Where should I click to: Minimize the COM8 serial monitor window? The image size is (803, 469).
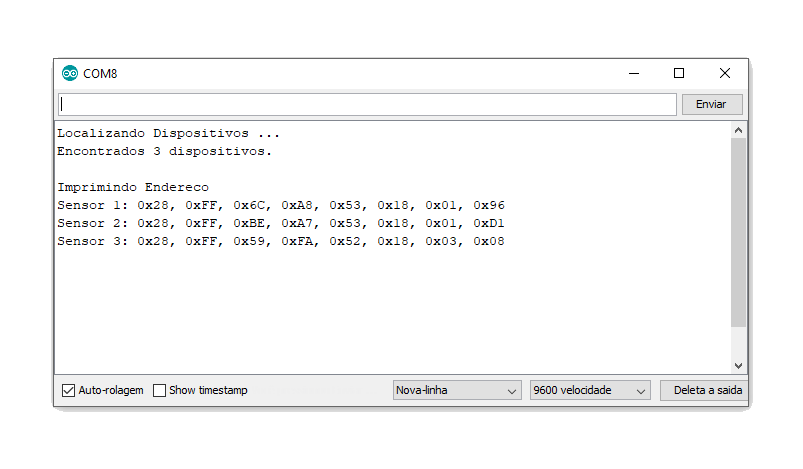633,73
